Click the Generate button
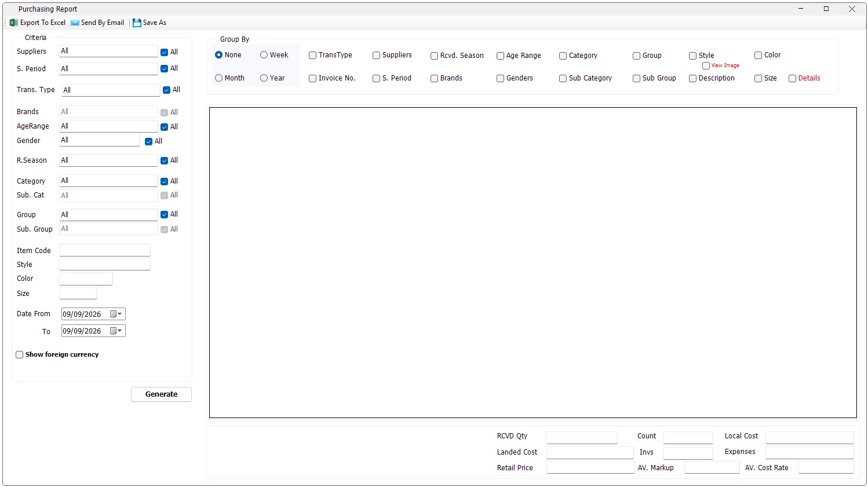 coord(161,394)
